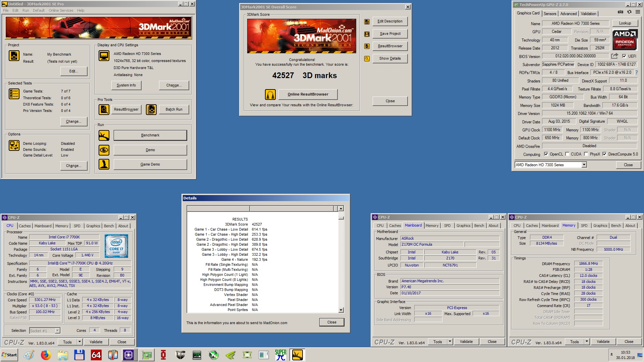This screenshot has width=644, height=362.
Task: Open the Online Services menu in 3DMark2001
Action: point(61,10)
